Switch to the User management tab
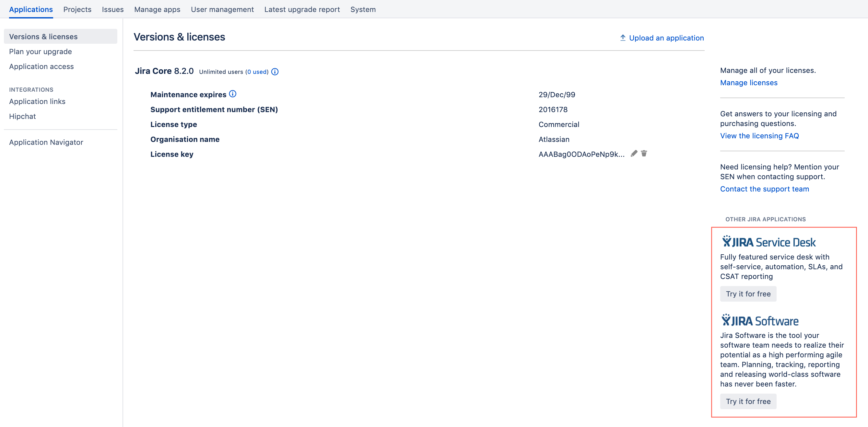This screenshot has height=427, width=868. 222,9
